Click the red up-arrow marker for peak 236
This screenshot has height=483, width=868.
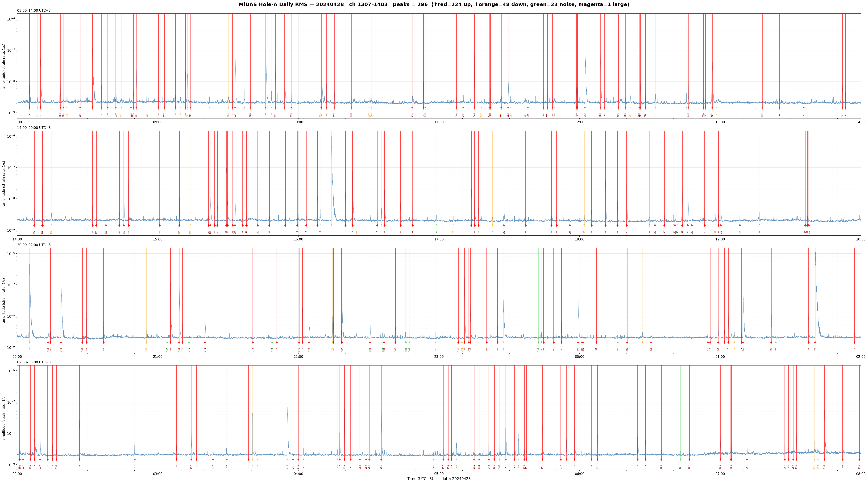pyautogui.click(x=177, y=459)
